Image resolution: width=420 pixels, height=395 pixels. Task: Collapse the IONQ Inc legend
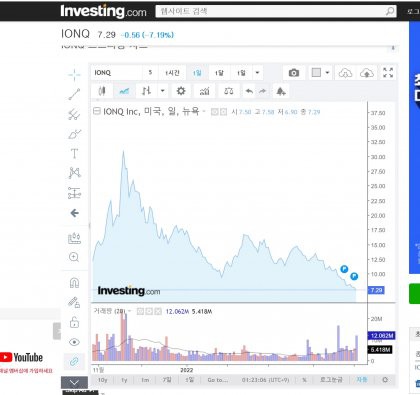(x=97, y=111)
